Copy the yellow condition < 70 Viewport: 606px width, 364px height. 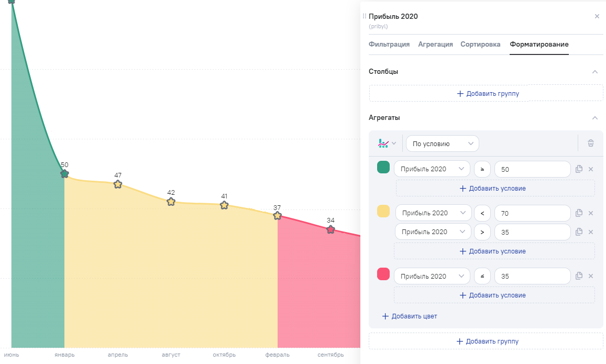click(x=579, y=213)
